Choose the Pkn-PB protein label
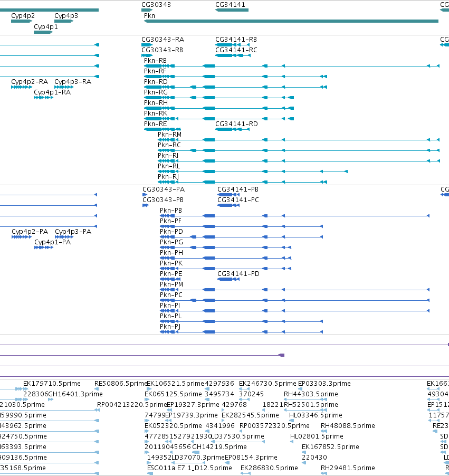The height and width of the screenshot is (476, 449). tap(171, 211)
